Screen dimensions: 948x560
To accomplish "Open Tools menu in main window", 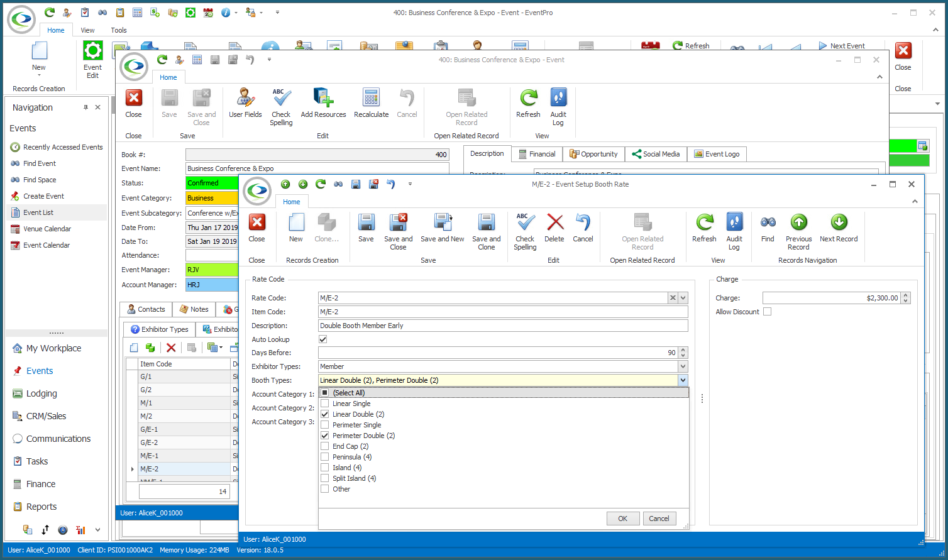I will pos(119,30).
